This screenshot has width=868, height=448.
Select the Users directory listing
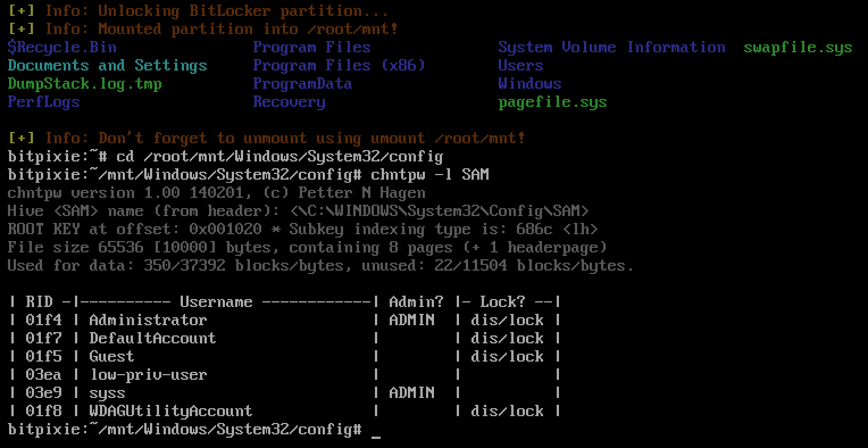(x=520, y=65)
